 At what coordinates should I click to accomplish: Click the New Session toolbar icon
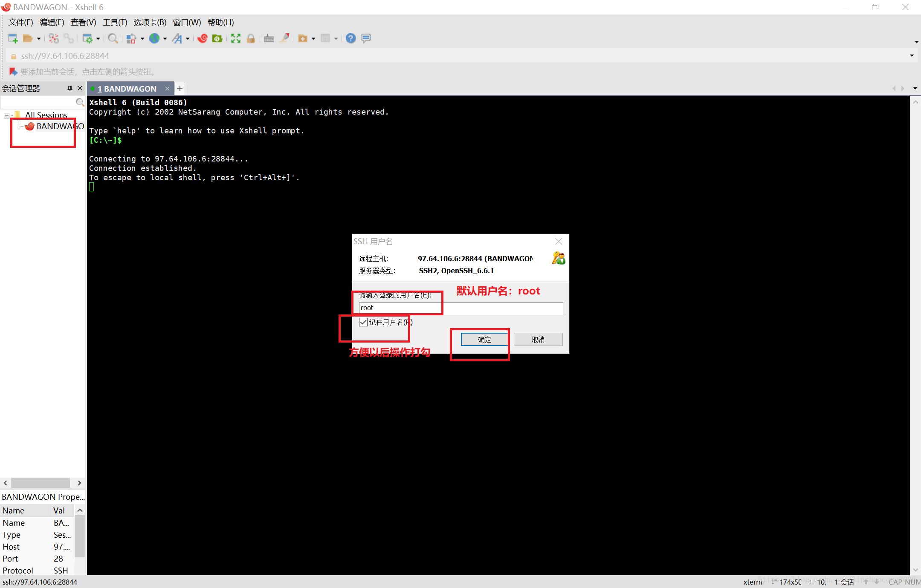pos(13,39)
